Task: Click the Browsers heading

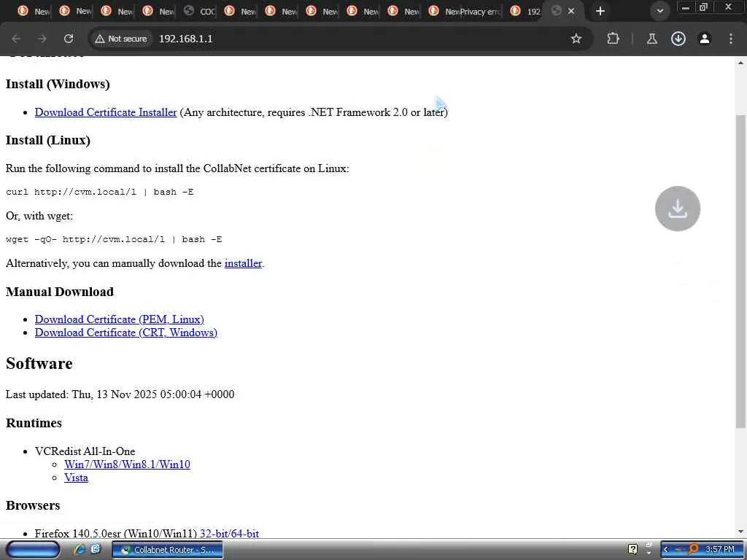Action: click(x=33, y=505)
